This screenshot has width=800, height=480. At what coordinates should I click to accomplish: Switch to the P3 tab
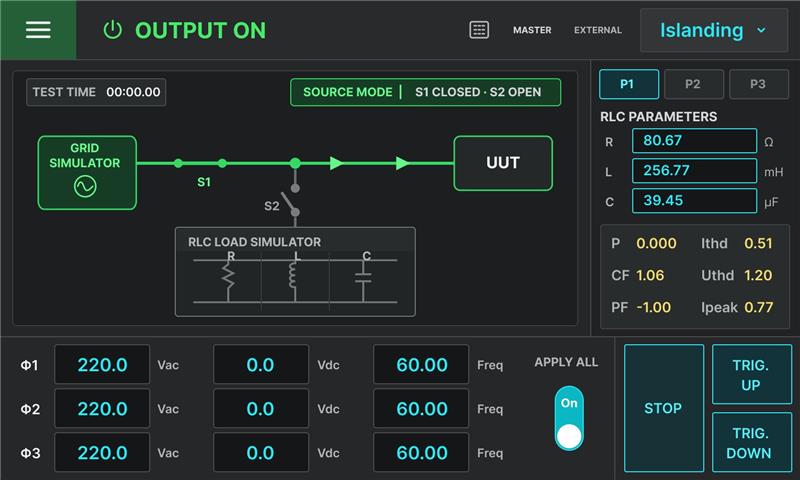(759, 84)
